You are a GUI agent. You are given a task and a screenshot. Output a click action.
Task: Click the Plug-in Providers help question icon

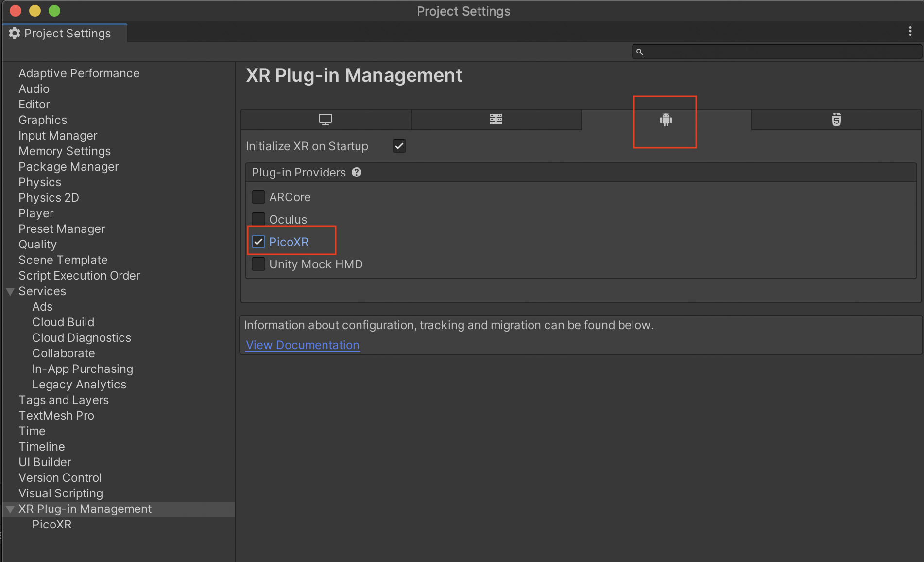point(357,172)
